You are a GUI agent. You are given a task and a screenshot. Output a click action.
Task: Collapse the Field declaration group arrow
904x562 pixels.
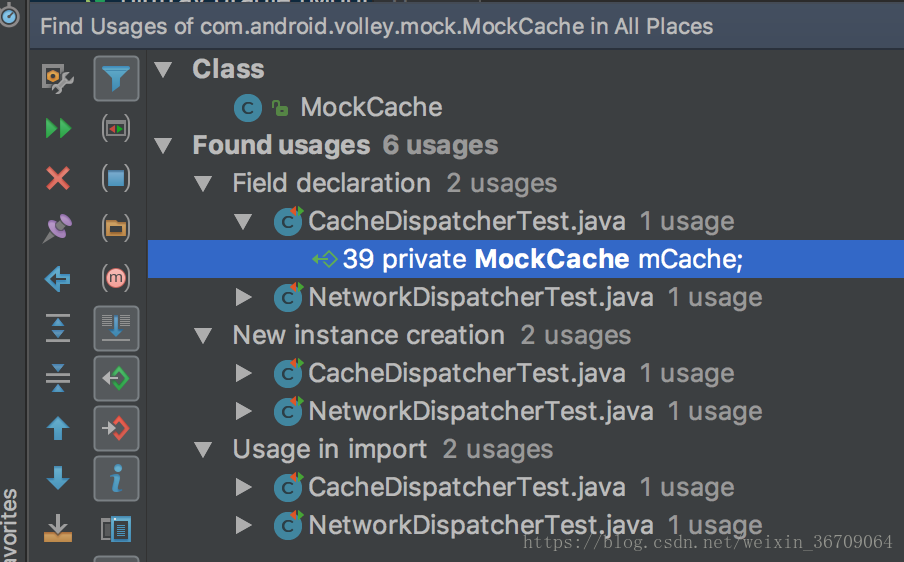[x=203, y=183]
